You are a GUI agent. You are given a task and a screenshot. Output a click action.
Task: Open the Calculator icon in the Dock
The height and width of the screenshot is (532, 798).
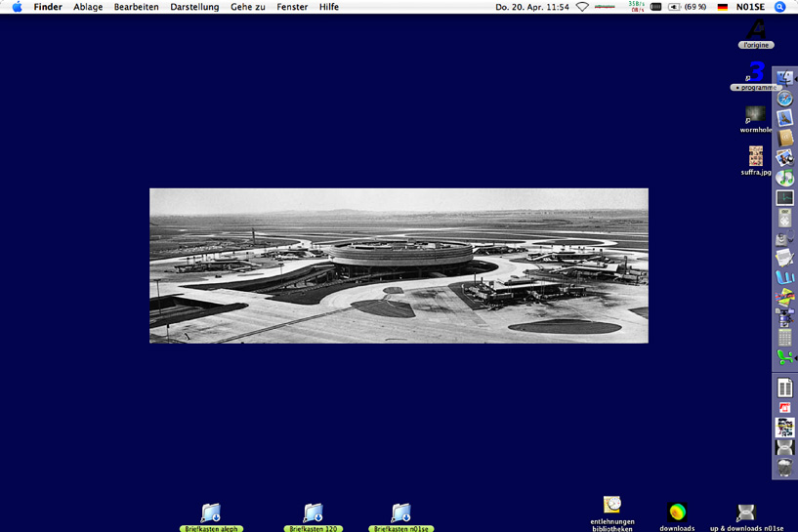coord(784,338)
